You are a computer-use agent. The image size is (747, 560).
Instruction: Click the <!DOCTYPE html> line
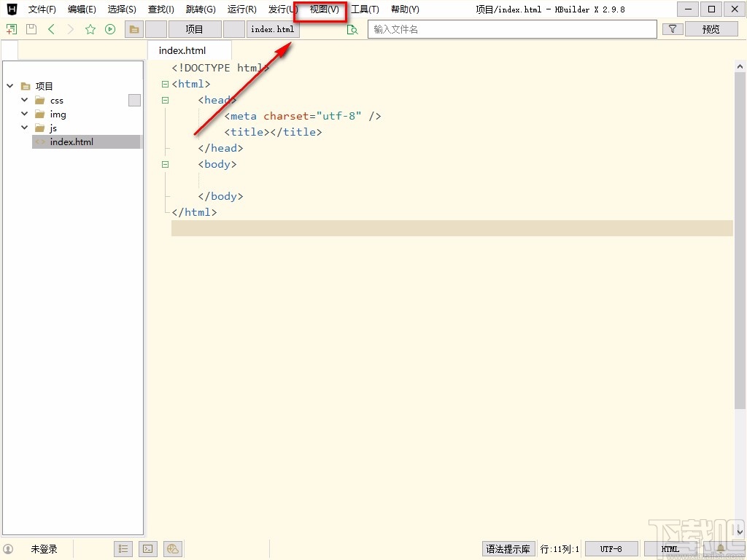tap(220, 68)
